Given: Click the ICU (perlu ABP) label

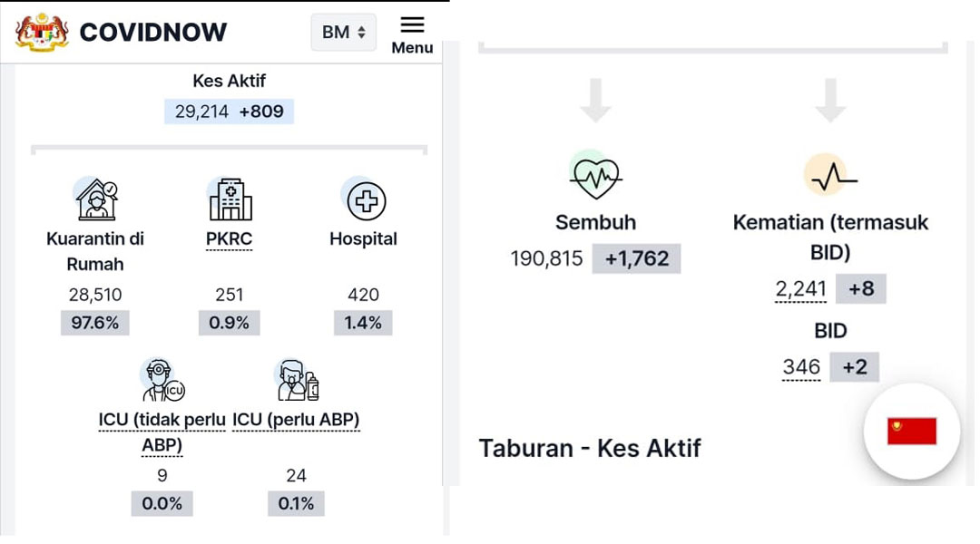Looking at the screenshot, I should pos(296,420).
